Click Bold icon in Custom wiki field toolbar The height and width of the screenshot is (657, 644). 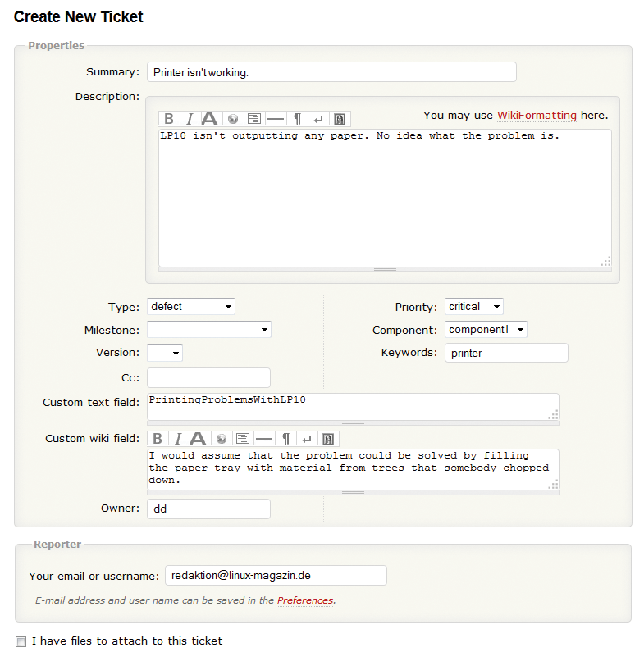coord(158,439)
